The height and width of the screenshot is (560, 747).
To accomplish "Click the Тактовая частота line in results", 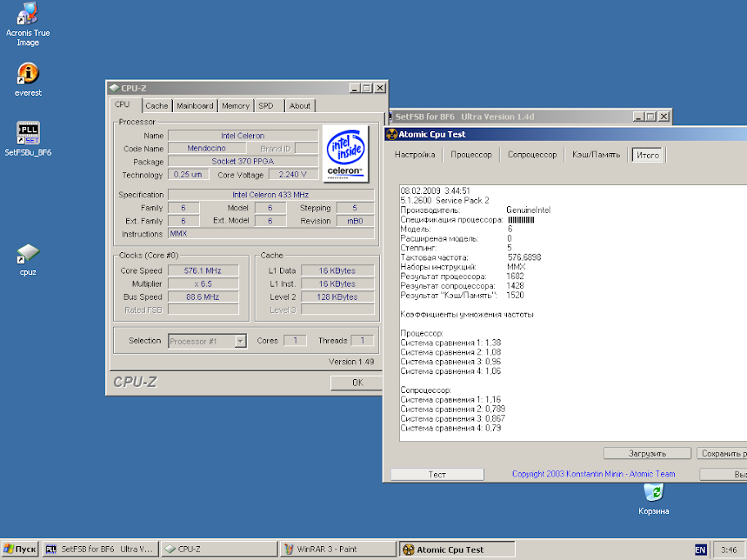I will [x=471, y=258].
